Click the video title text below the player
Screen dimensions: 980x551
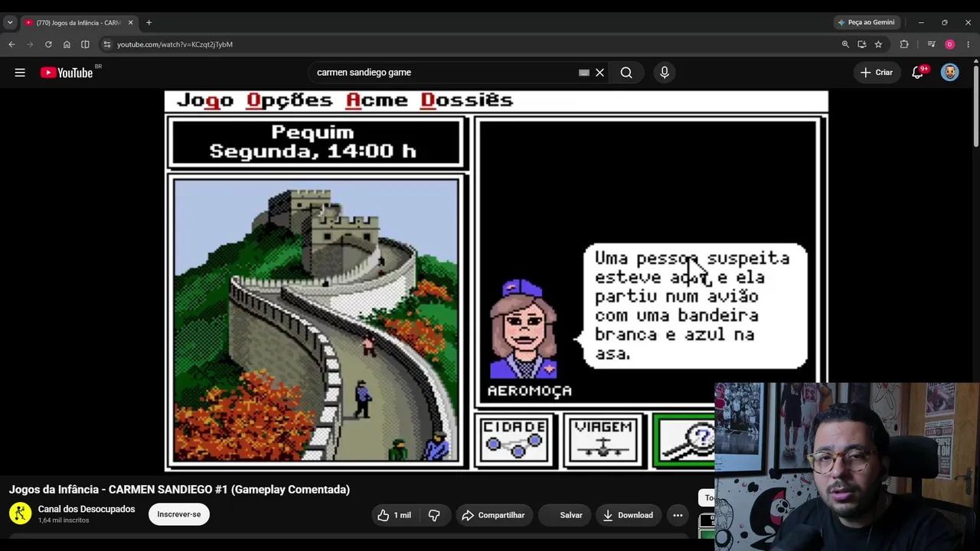pos(179,490)
